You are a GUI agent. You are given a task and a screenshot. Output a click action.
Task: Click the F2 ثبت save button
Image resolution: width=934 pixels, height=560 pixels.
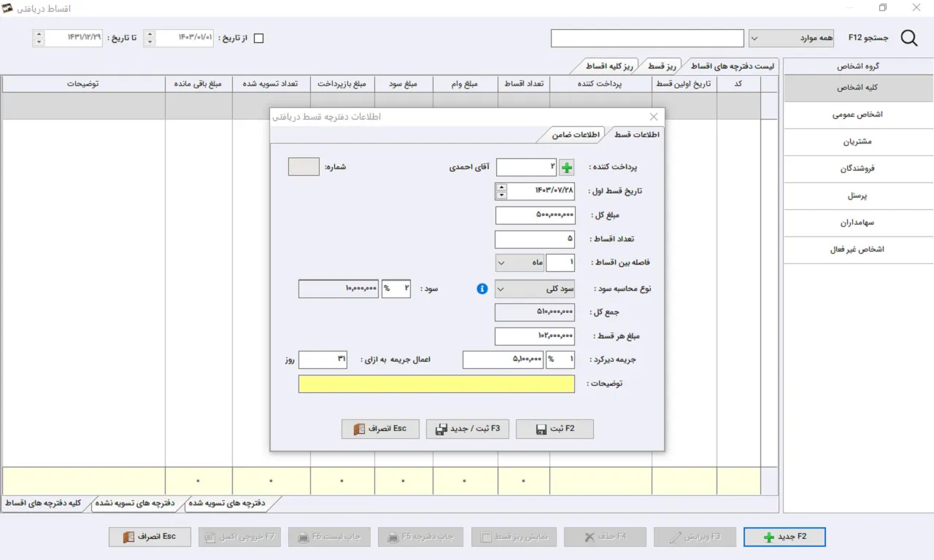[x=555, y=429]
